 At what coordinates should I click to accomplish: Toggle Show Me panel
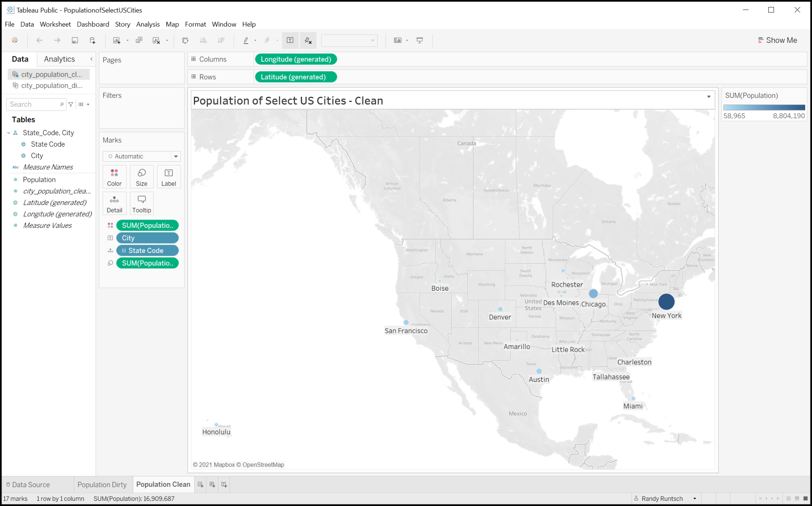click(x=777, y=40)
